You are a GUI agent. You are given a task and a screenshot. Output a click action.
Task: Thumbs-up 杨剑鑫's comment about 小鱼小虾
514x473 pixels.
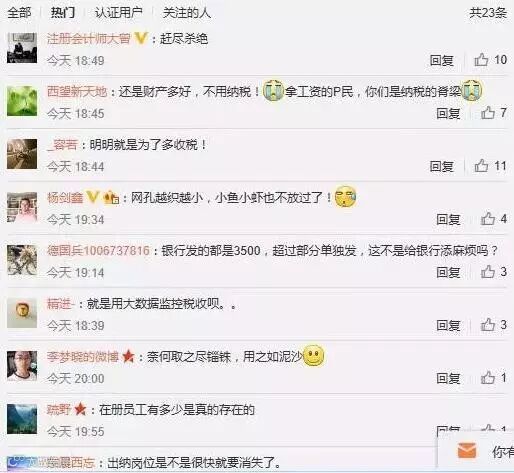(488, 219)
